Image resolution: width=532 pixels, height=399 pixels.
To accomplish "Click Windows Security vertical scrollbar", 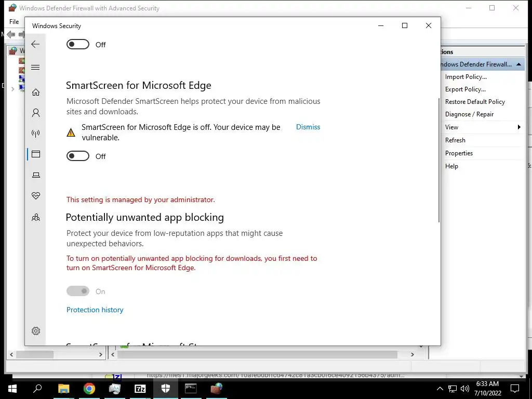I will coord(439,160).
